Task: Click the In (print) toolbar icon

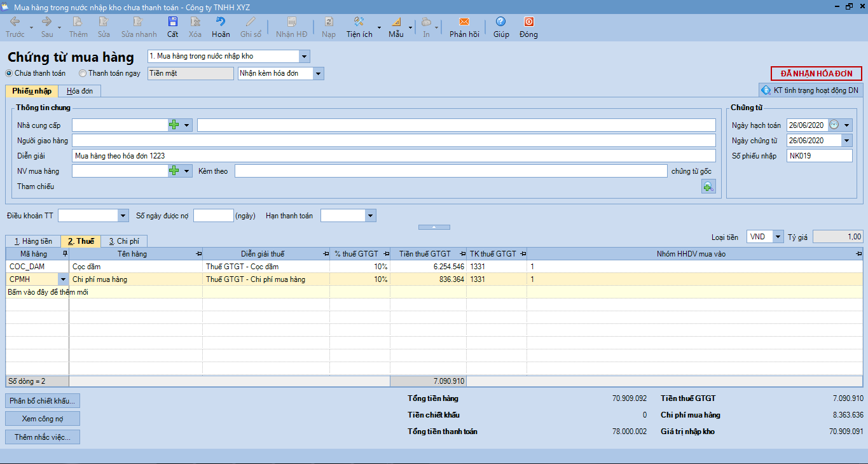Action: pyautogui.click(x=426, y=22)
